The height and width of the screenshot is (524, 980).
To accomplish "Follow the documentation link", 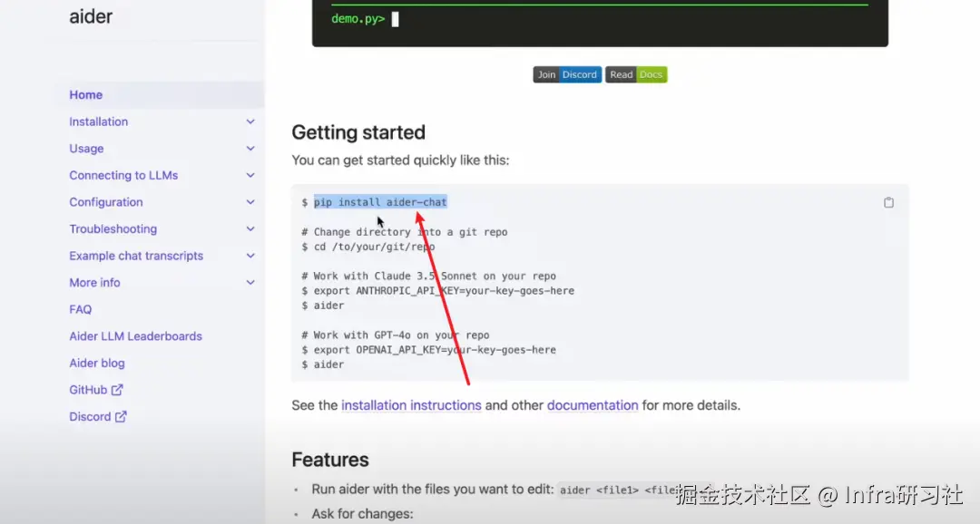I will [x=593, y=405].
